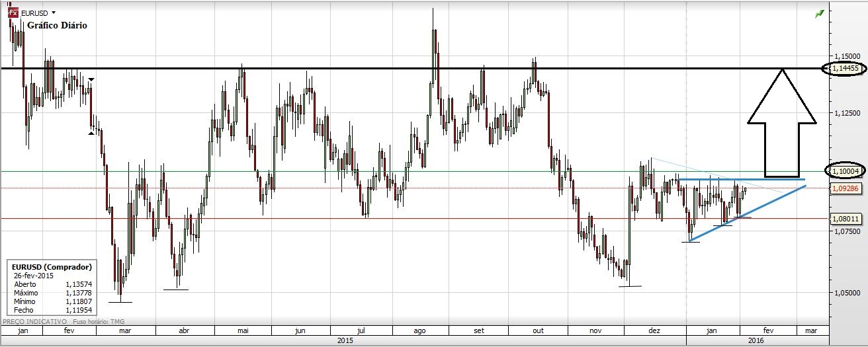
Task: Click the dez month on time axis
Action: click(654, 330)
